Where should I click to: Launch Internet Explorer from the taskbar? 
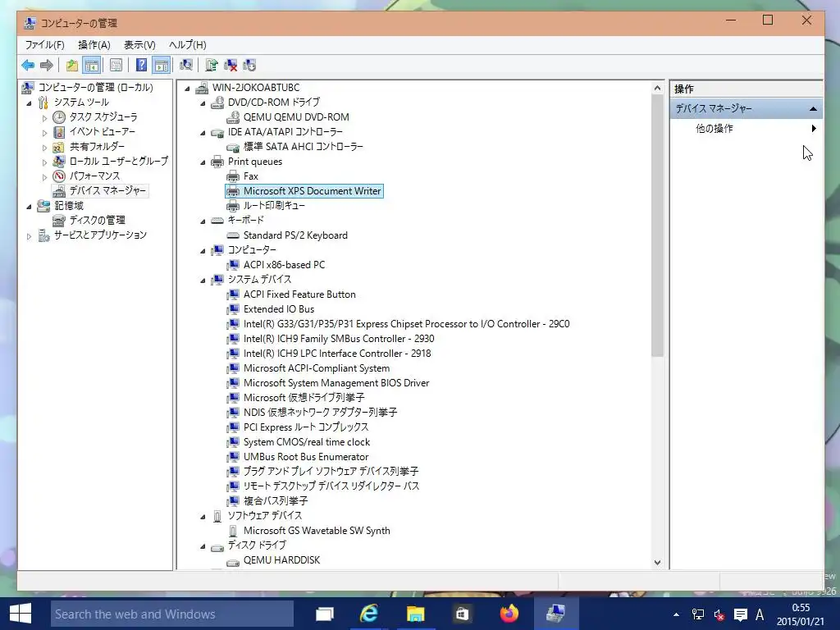pos(369,614)
